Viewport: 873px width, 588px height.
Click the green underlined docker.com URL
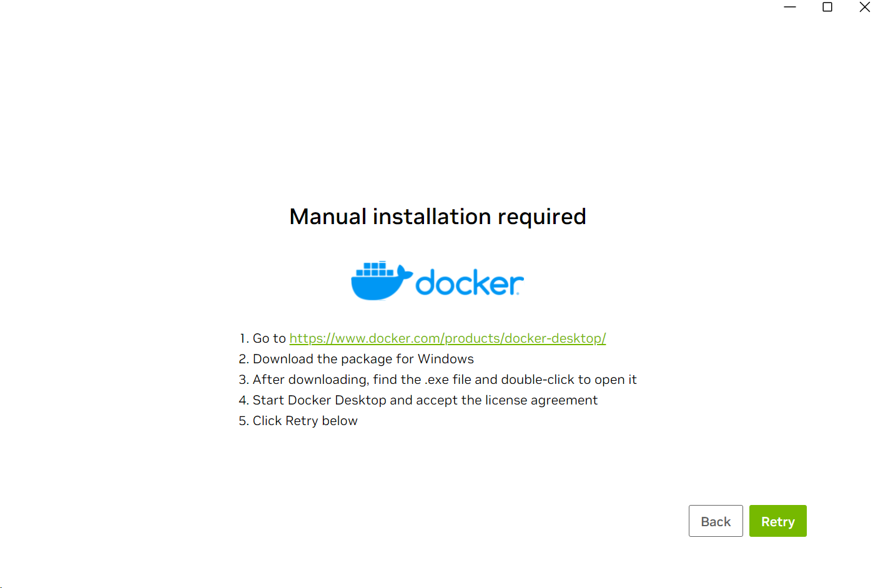[x=447, y=338]
